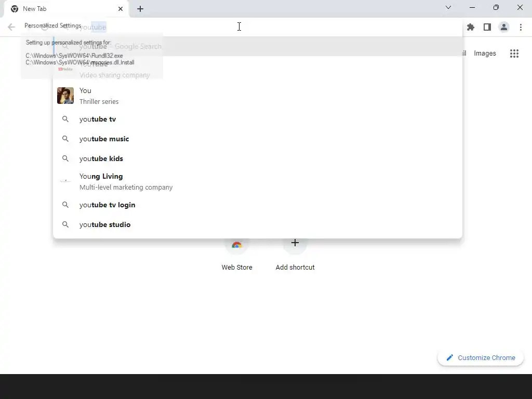The width and height of the screenshot is (532, 399).
Task: Open the profile avatar menu
Action: [504, 27]
